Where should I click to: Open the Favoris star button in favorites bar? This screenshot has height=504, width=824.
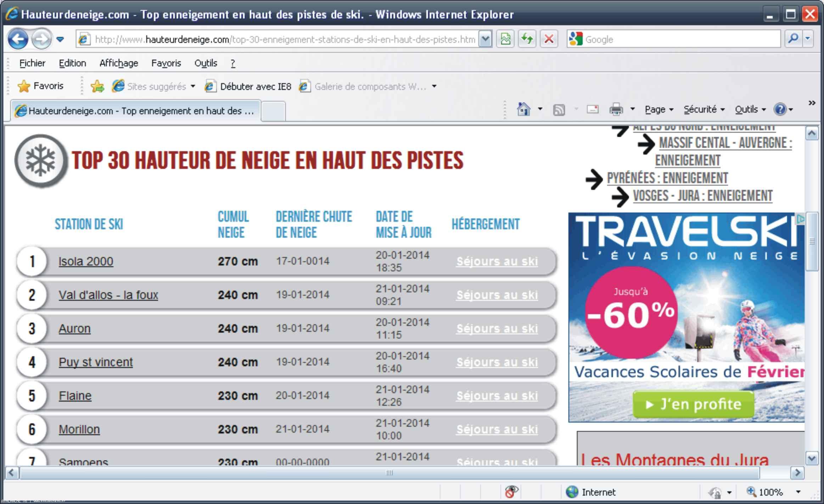tap(40, 86)
